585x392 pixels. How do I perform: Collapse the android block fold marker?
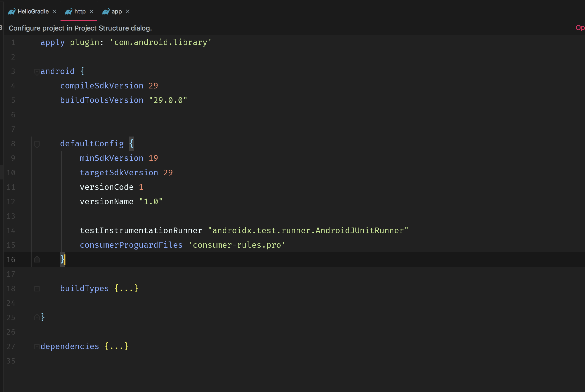(x=37, y=72)
